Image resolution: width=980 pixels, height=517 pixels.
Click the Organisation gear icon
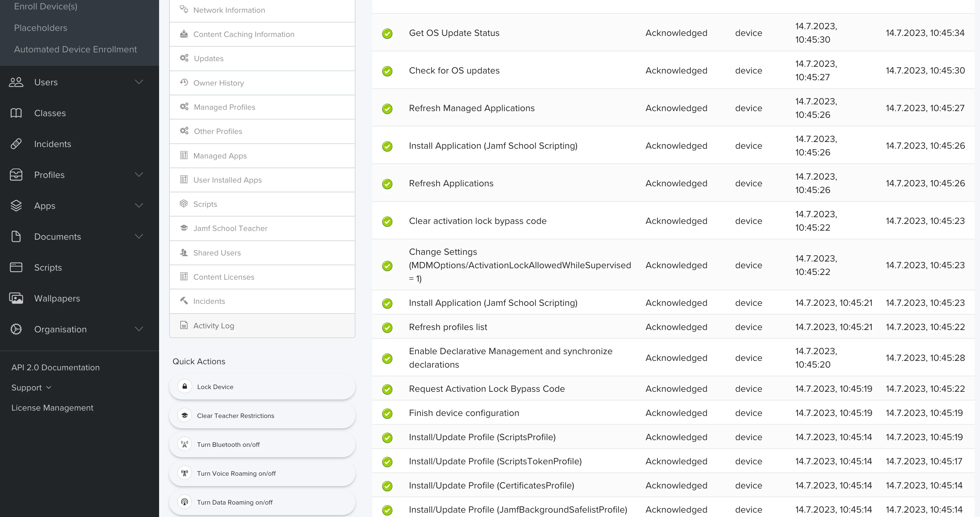click(x=16, y=329)
